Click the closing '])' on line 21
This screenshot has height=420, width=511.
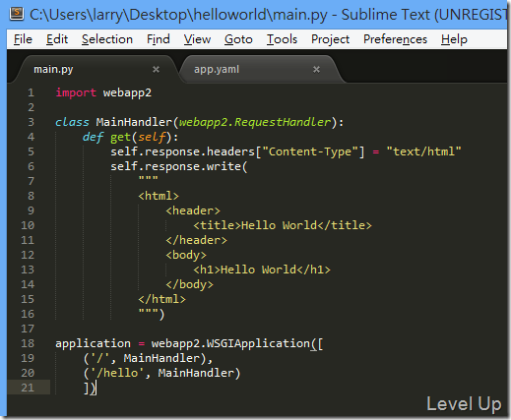click(x=90, y=388)
